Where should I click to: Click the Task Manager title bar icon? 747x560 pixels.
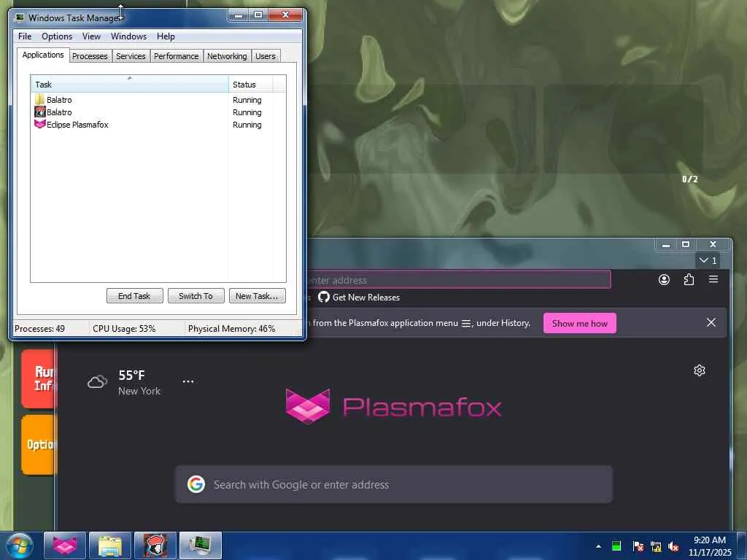click(x=20, y=17)
